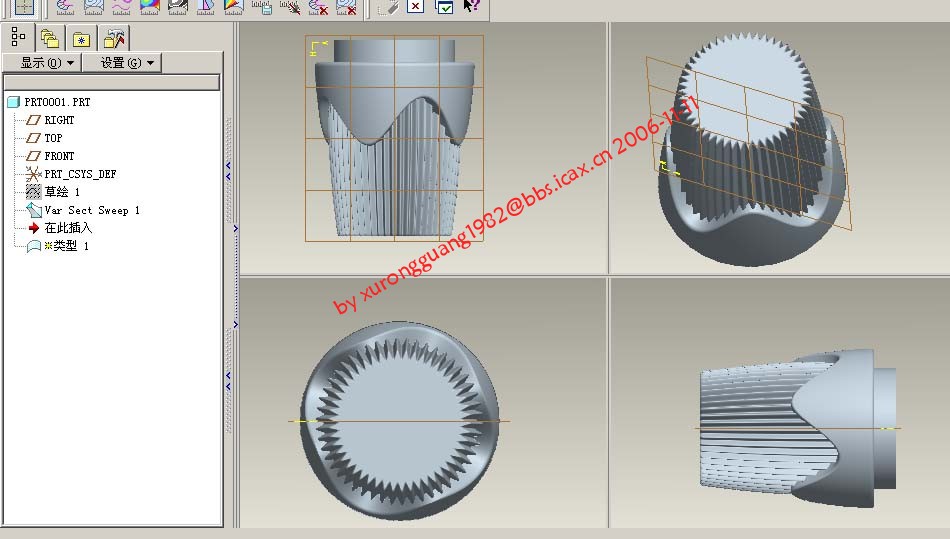Click the saved analysis disk icon

coord(263,6)
